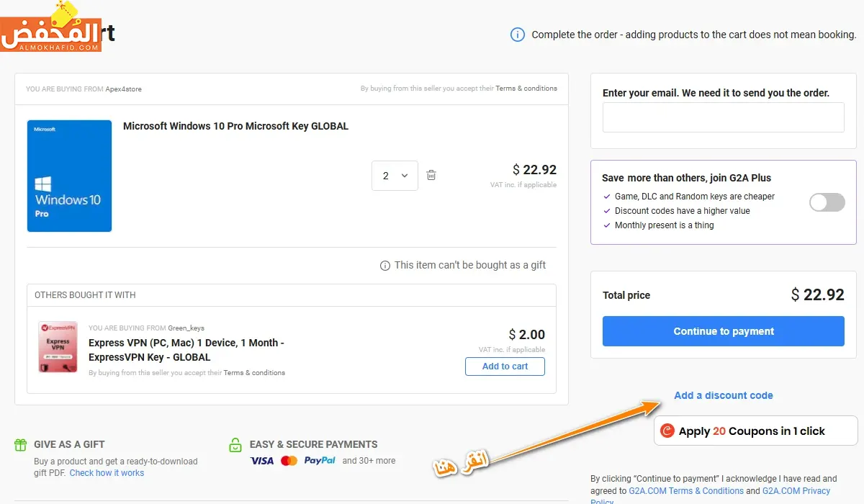Open the quantity dropdown showing 2
This screenshot has height=504, width=864.
(x=395, y=176)
